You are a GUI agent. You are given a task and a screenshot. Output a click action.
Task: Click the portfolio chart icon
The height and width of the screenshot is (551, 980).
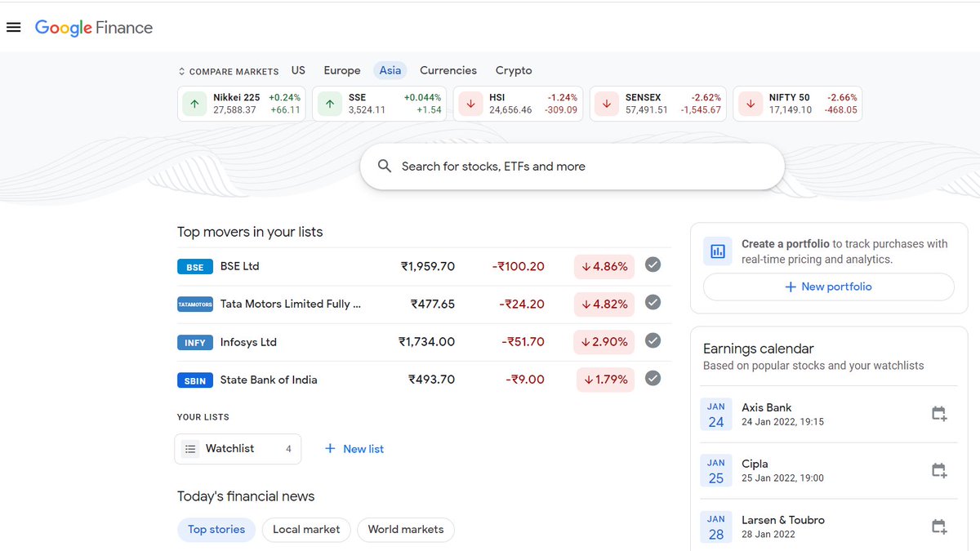point(718,251)
